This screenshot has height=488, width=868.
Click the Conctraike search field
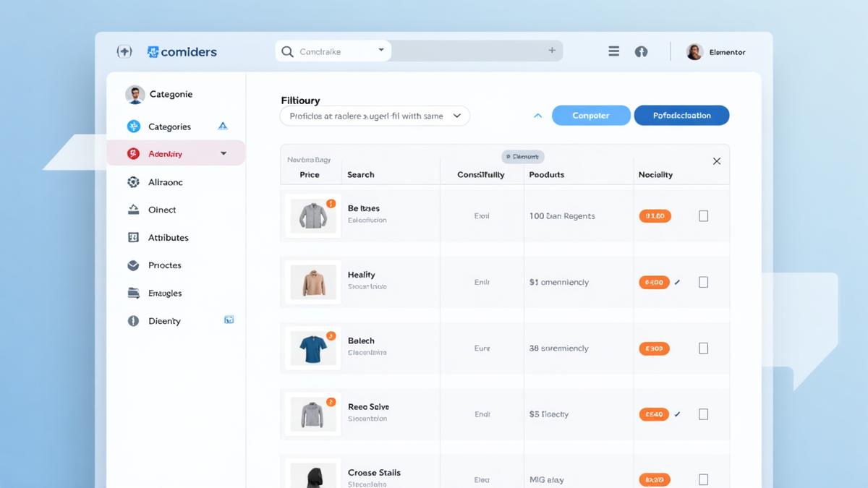click(x=333, y=51)
